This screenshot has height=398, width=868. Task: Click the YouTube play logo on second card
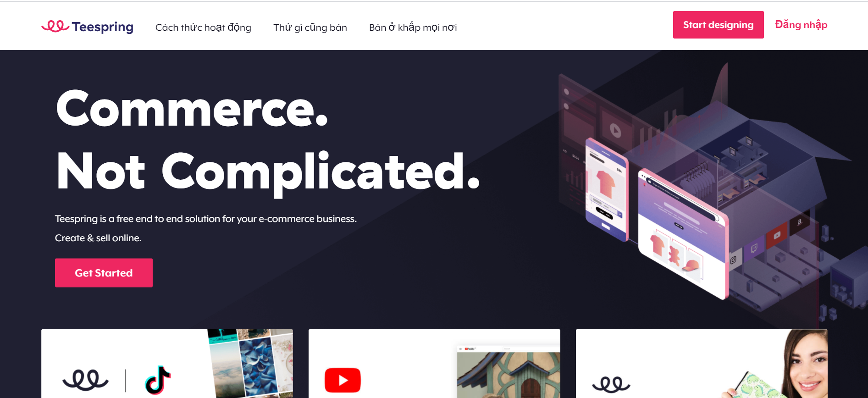pos(343,380)
